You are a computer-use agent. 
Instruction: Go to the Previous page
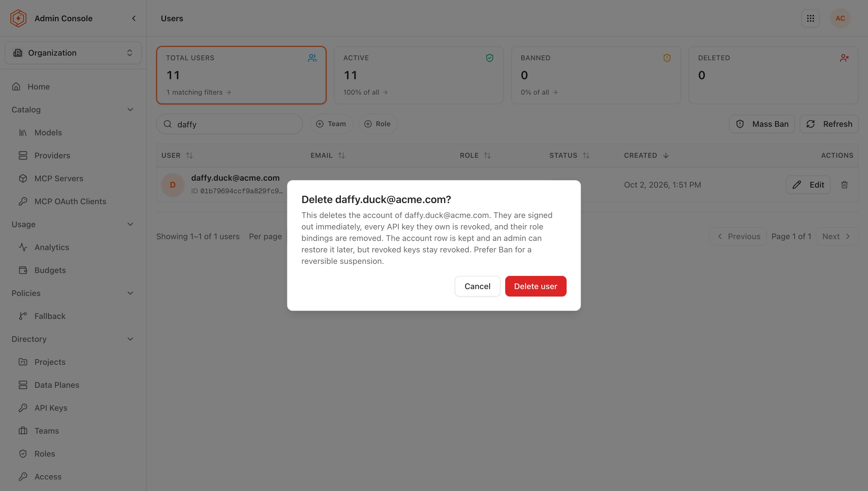pyautogui.click(x=738, y=236)
